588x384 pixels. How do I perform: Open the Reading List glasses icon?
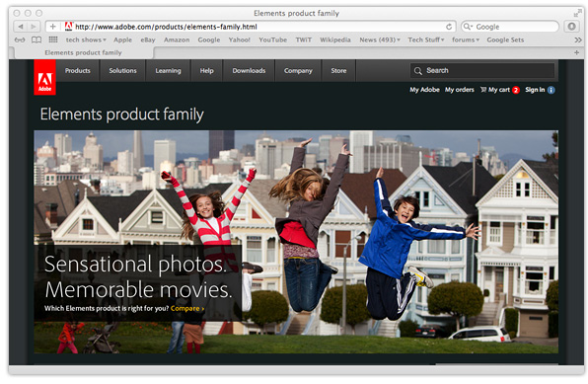click(x=20, y=39)
